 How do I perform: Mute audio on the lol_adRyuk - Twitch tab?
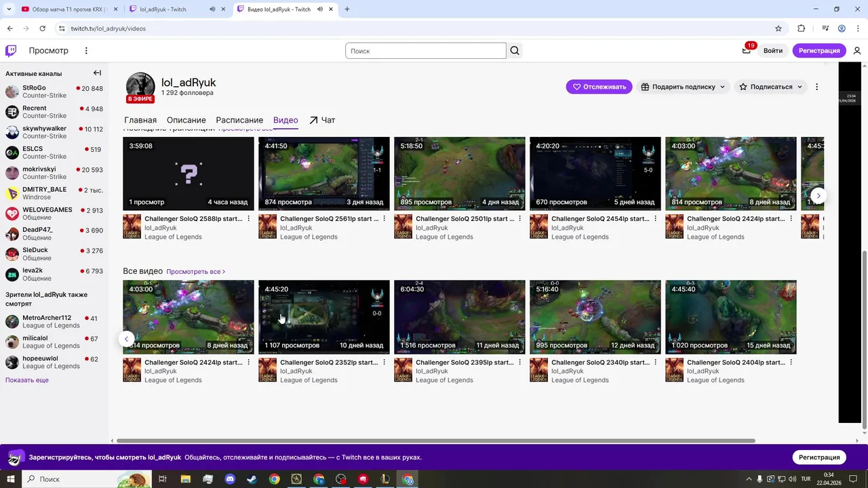coord(212,9)
